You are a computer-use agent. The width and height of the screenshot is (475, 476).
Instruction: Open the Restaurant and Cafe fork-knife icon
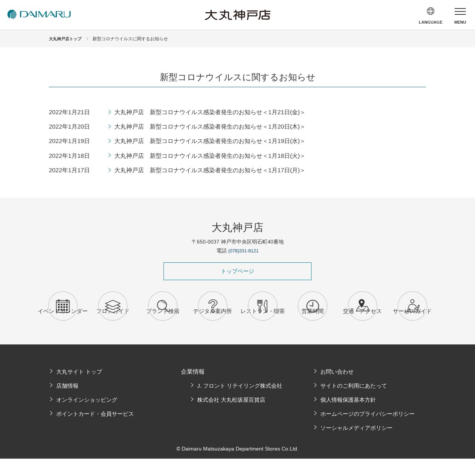pyautogui.click(x=263, y=306)
